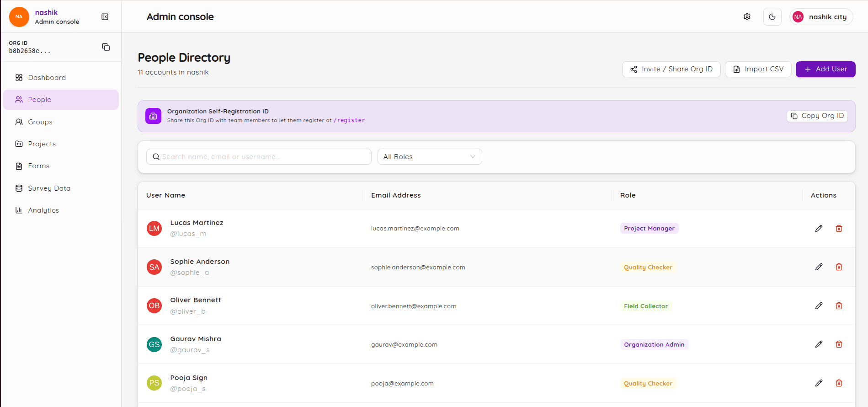Click the orange NA organization avatar
This screenshot has width=868, height=407.
coord(19,17)
